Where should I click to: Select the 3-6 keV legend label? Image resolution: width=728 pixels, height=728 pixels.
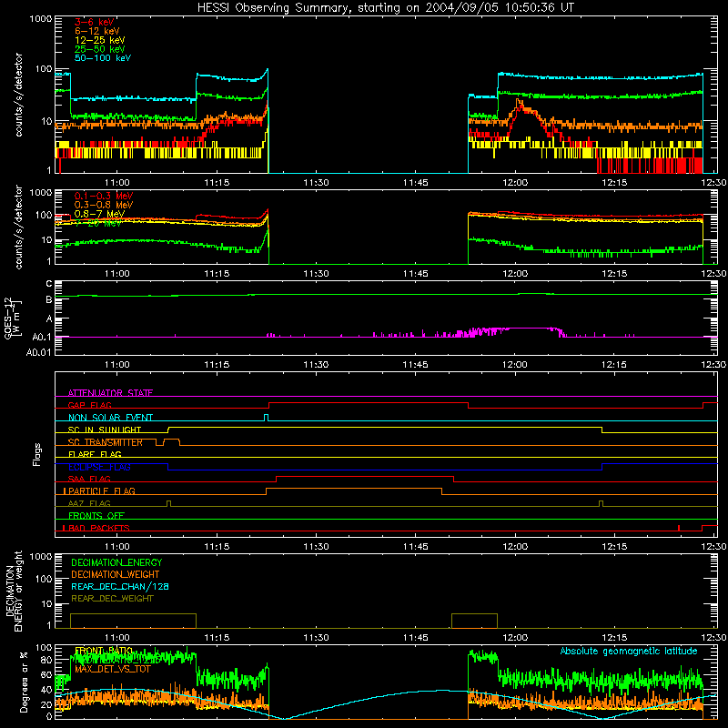click(95, 22)
